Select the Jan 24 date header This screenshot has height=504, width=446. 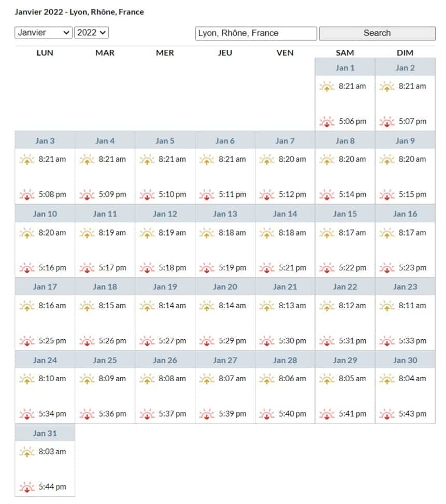[45, 360]
